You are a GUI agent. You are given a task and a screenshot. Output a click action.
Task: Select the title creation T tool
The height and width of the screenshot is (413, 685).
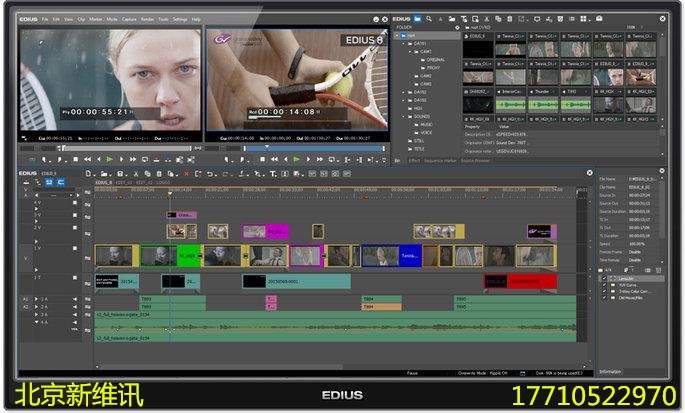273,174
